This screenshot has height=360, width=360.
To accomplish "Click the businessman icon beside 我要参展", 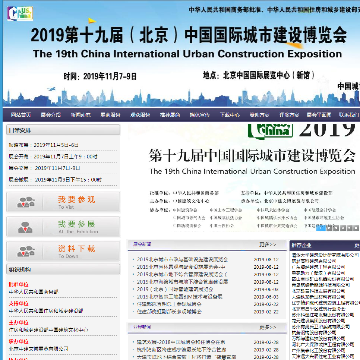I will [26, 227].
